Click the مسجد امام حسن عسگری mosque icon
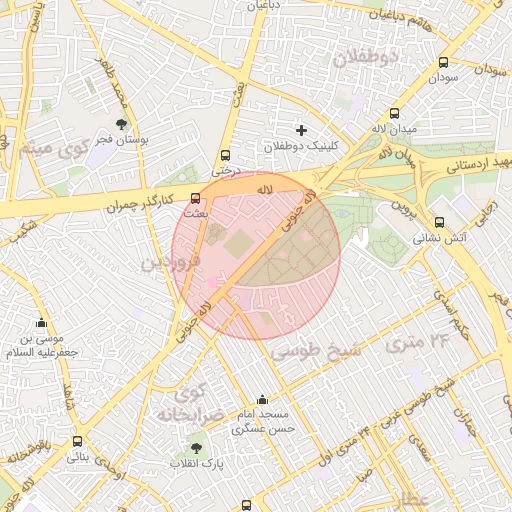Screen dimensions: 512x512 point(262,399)
